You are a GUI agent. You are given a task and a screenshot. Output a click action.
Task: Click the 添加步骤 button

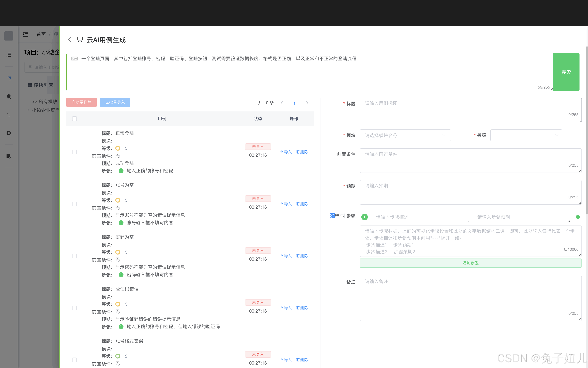point(470,263)
